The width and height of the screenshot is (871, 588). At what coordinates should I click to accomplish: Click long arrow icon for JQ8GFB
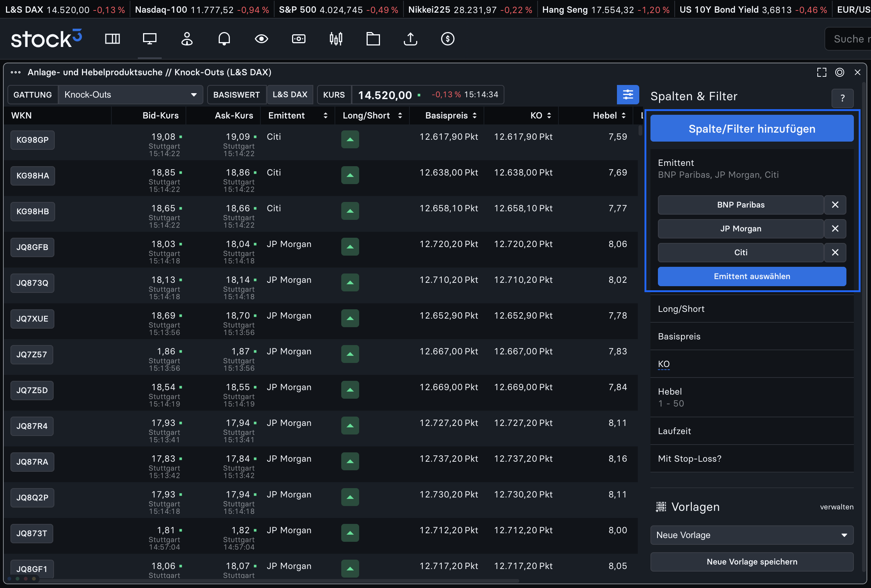(350, 247)
